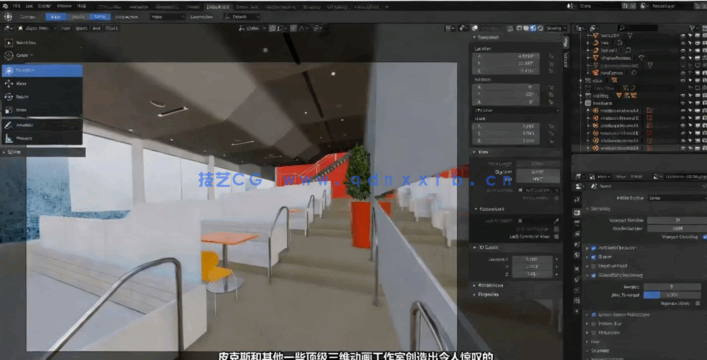Screen dimensions: 707x360
Task: Click the outliner search field
Action: (638, 28)
